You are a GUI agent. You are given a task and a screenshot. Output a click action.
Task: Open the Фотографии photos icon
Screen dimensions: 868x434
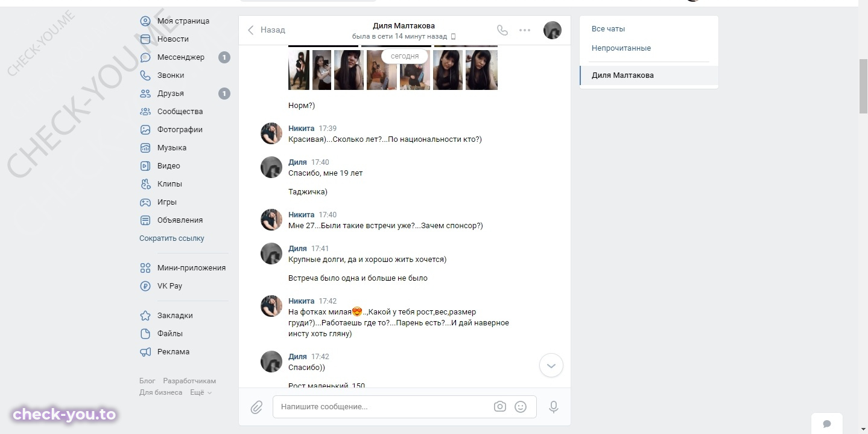pos(145,130)
